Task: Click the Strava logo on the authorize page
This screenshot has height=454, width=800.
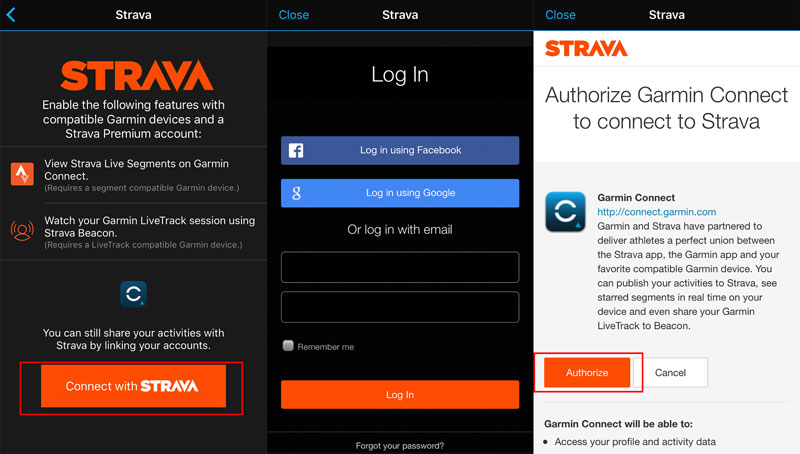Action: pos(586,48)
